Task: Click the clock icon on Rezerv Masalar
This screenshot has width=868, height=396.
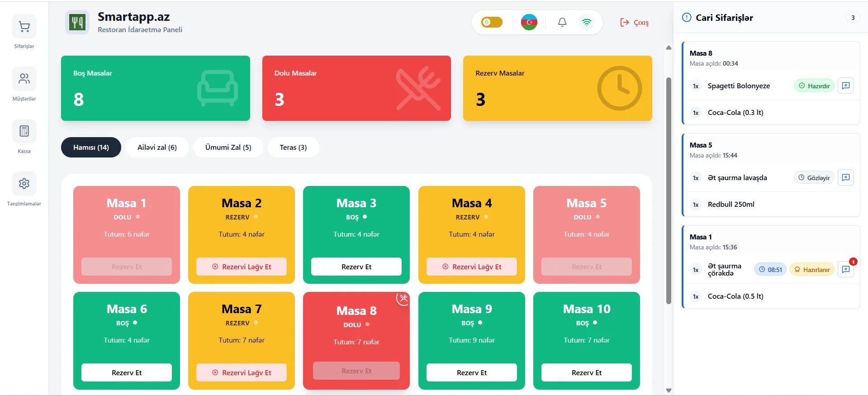Action: [x=620, y=88]
